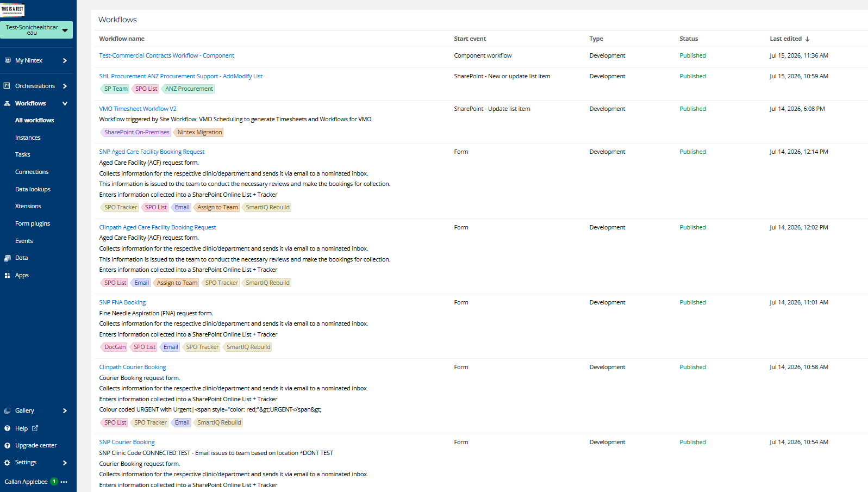Click SmartIQ Rebuild tag under Clinpath Courier Booking
868x492 pixels.
218,423
